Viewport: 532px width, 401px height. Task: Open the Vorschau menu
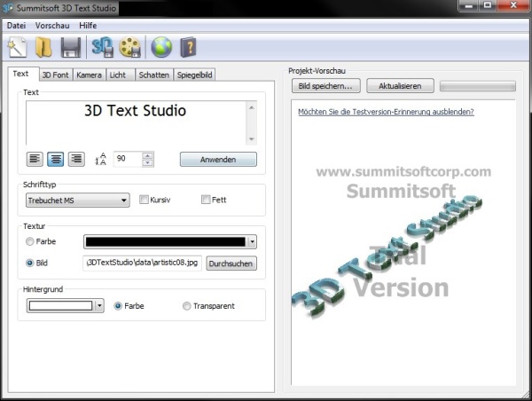[52, 26]
